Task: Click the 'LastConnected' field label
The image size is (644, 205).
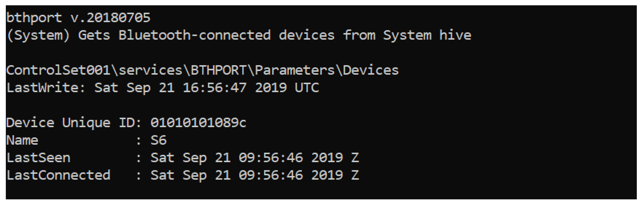Action: coord(58,176)
